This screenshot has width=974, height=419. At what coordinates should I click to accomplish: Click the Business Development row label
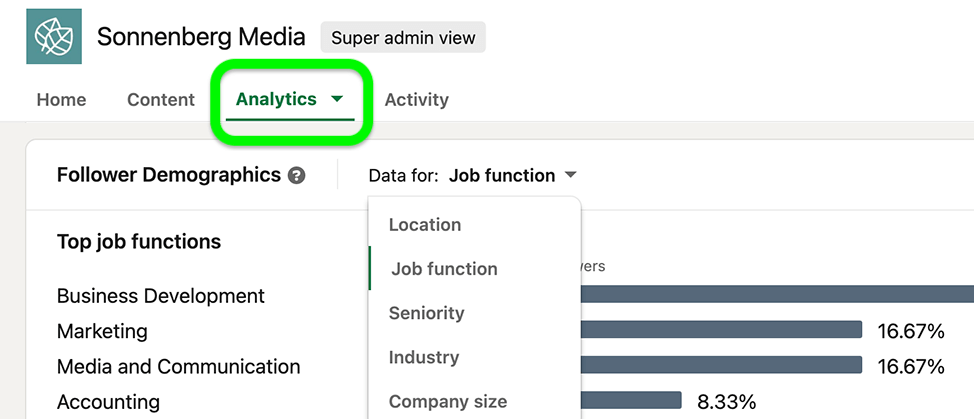[161, 295]
